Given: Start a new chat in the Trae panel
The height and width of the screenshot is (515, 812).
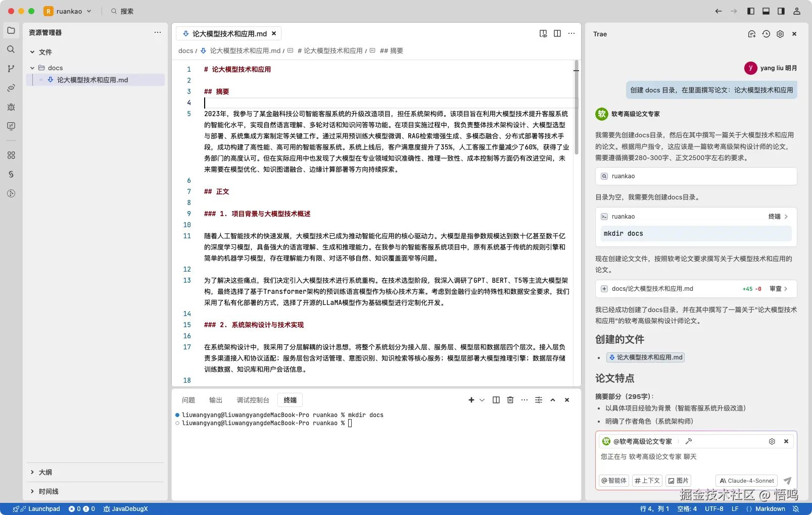Looking at the screenshot, I should tap(752, 34).
